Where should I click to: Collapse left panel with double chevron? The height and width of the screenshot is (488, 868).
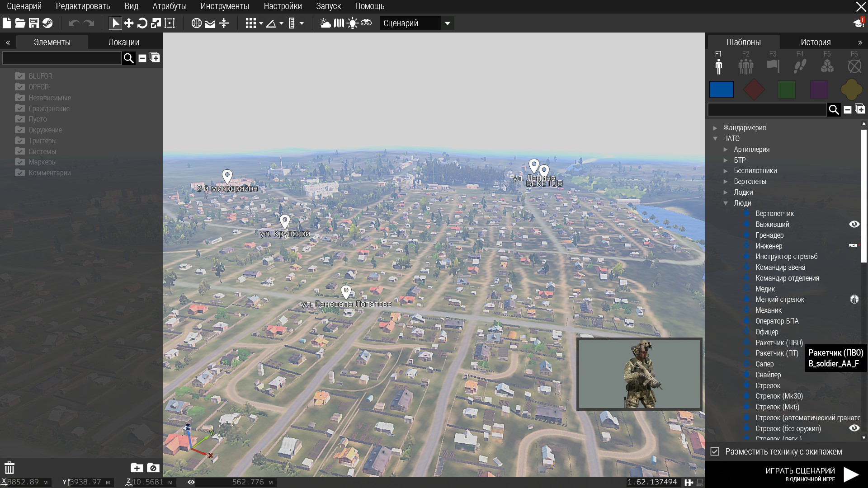[8, 42]
